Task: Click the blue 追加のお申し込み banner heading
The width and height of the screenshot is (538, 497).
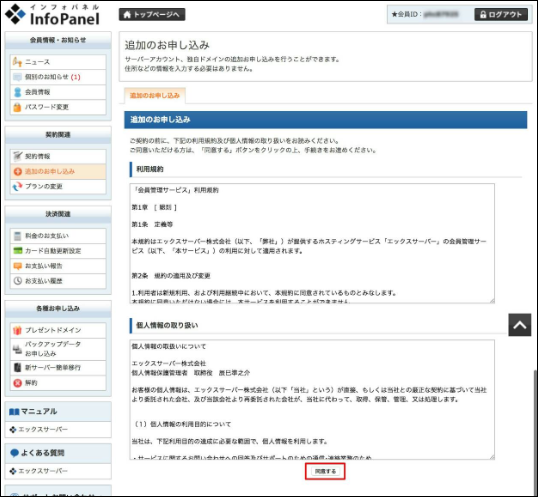Action: point(325,120)
